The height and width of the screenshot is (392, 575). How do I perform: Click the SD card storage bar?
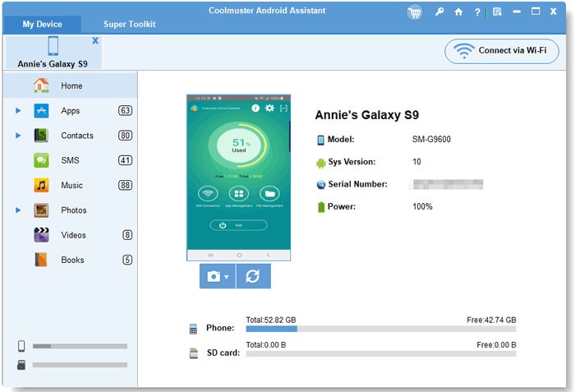[x=381, y=354]
